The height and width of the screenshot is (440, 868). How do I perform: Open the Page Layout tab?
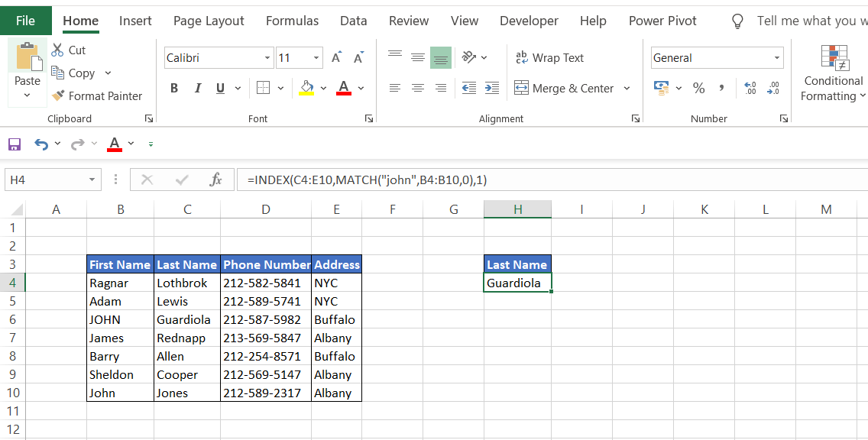pyautogui.click(x=209, y=21)
